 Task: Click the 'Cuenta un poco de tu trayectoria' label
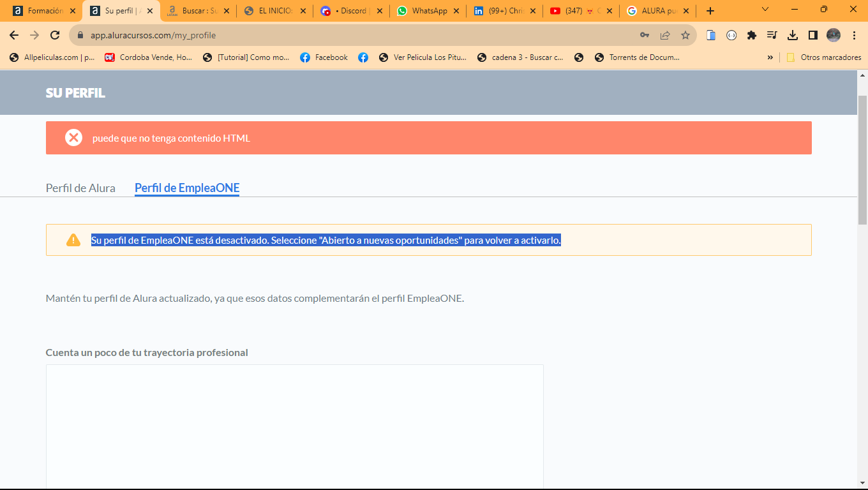point(147,353)
